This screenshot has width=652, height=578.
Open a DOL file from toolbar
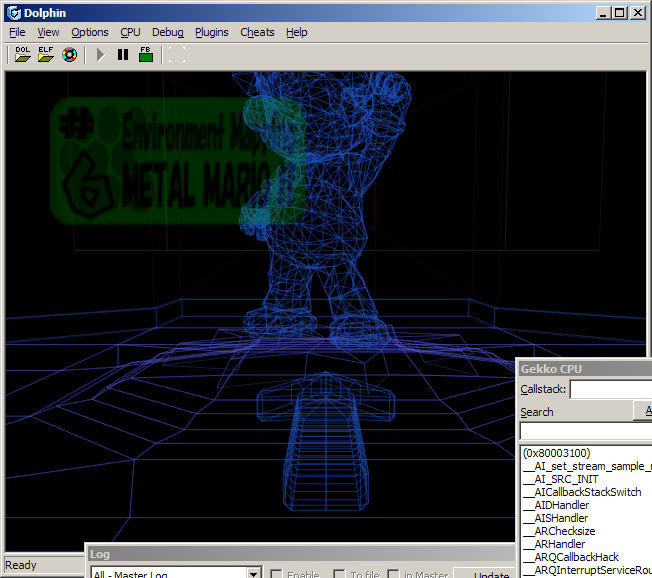[x=22, y=54]
